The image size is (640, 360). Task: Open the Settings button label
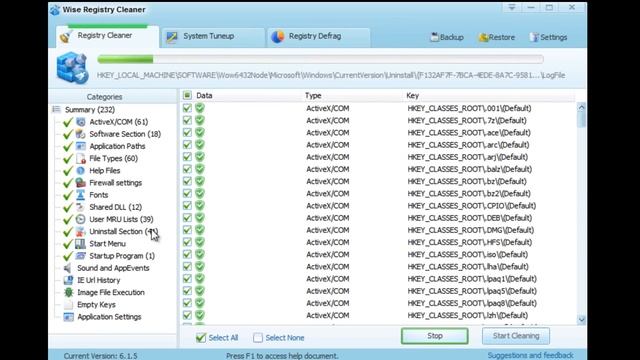tap(553, 37)
